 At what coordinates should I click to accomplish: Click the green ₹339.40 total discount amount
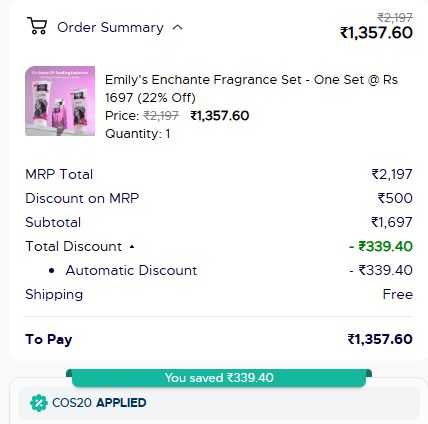click(381, 246)
